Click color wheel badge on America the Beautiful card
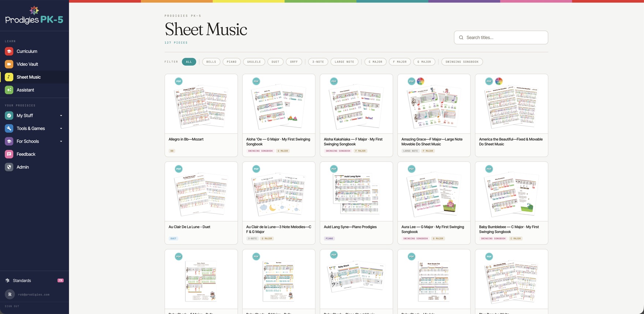 pyautogui.click(x=499, y=81)
